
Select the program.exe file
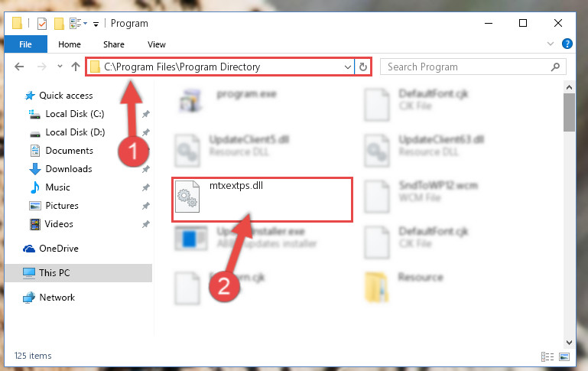[229, 100]
